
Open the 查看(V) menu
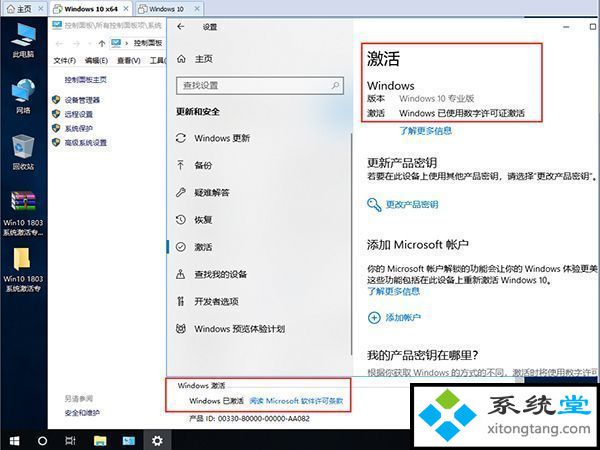[129, 60]
